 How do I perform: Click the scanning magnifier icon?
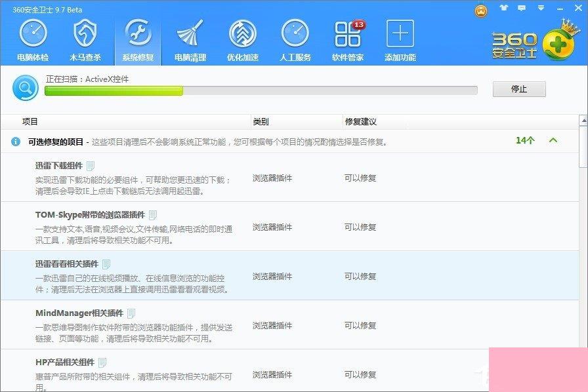(26, 88)
